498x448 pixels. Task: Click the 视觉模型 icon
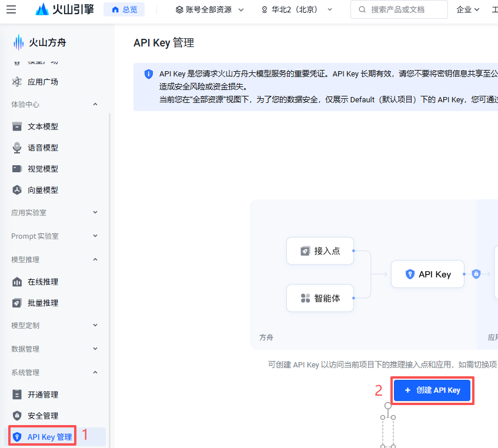[17, 169]
